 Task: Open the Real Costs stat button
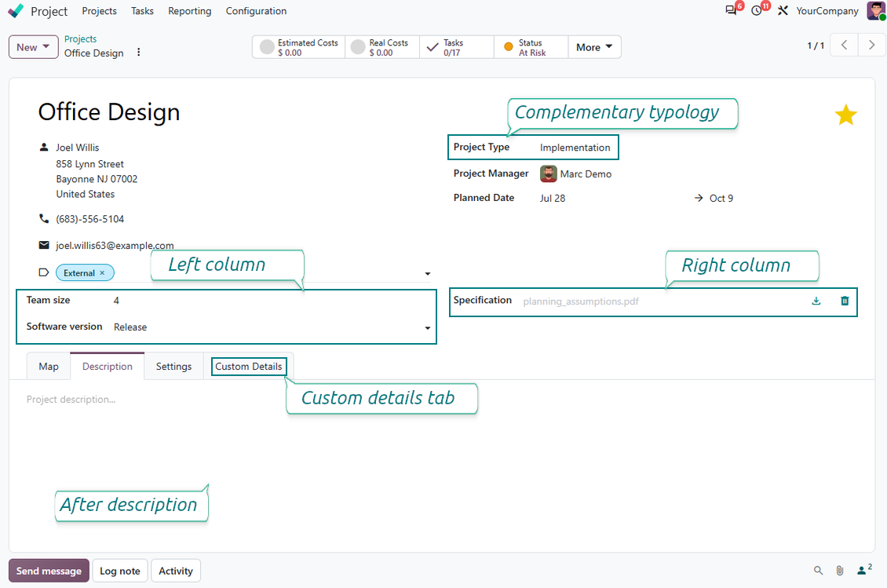click(382, 47)
